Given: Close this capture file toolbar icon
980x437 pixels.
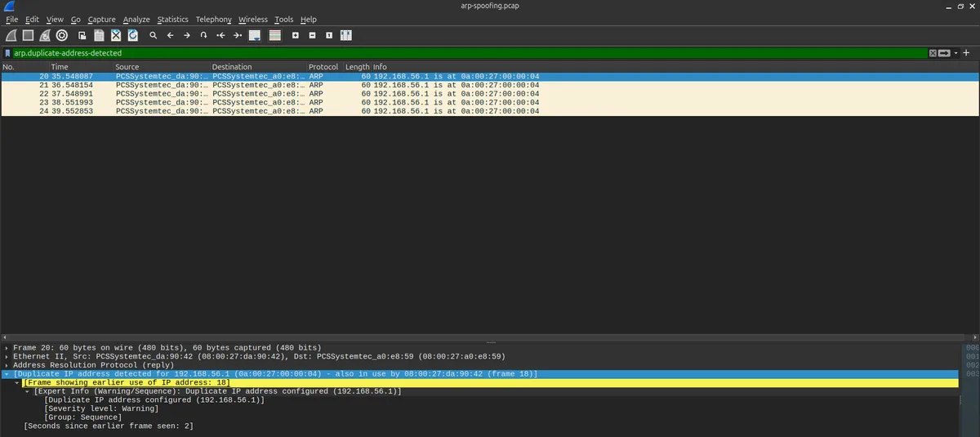Looking at the screenshot, I should (116, 35).
